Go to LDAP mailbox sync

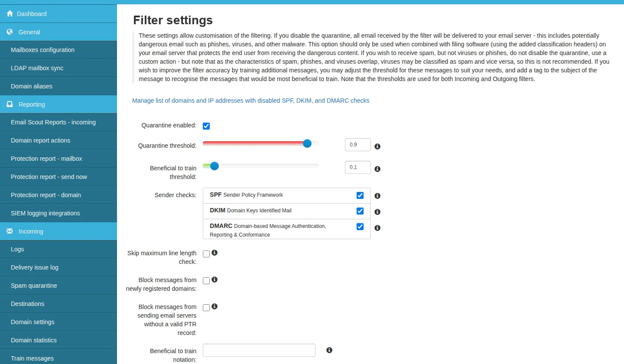point(58,68)
